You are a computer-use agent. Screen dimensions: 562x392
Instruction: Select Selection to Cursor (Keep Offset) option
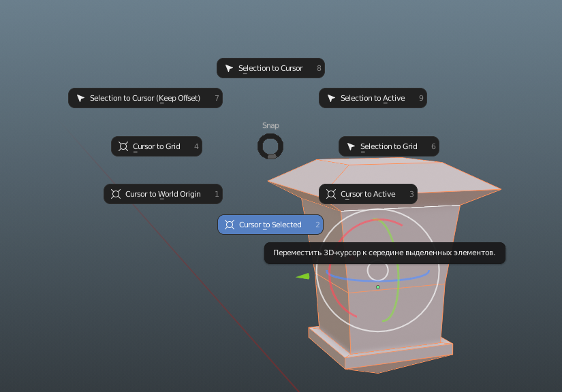[145, 98]
